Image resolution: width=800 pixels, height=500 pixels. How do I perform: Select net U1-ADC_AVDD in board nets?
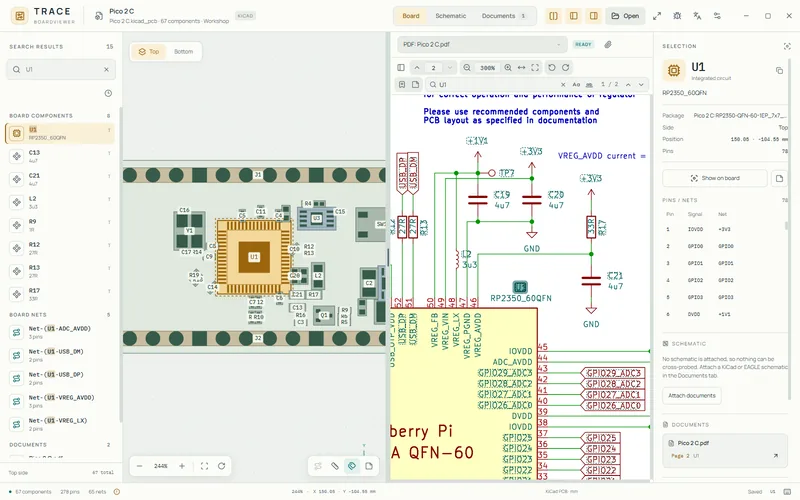pos(60,333)
